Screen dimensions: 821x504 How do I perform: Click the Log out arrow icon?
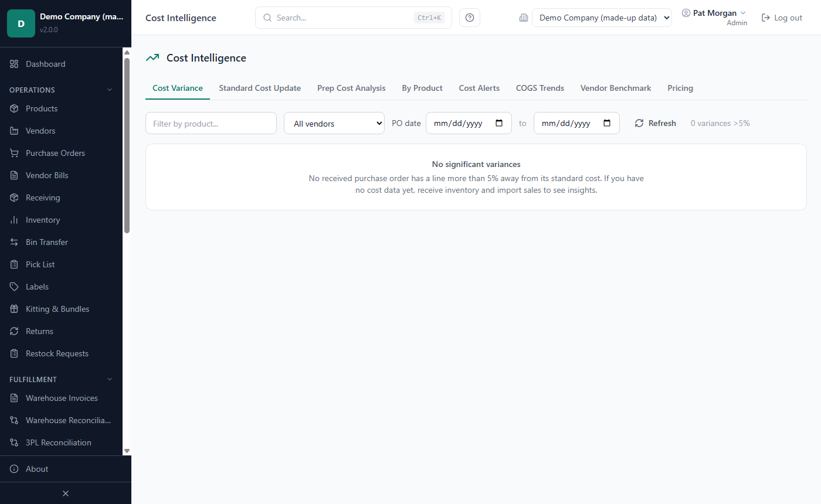point(766,18)
